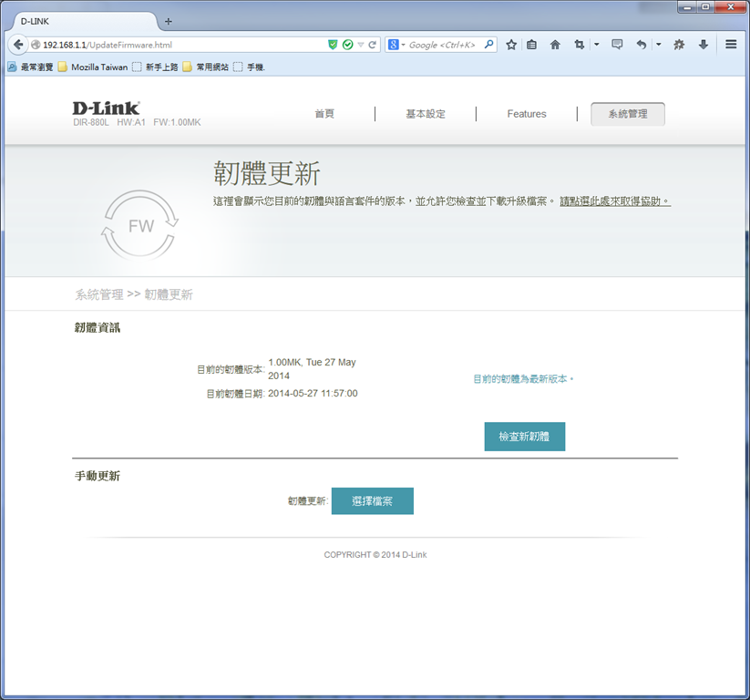The height and width of the screenshot is (700, 750).
Task: Click the search magnifier icon
Action: (488, 45)
